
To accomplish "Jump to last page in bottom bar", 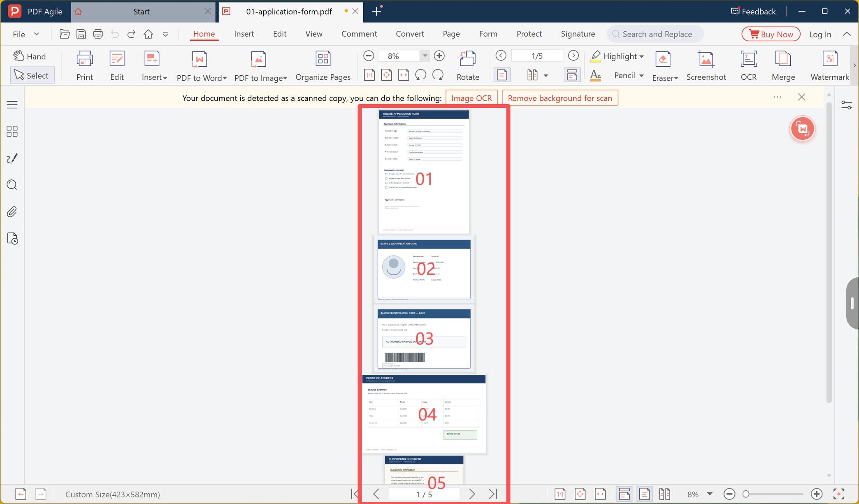I will 493,494.
